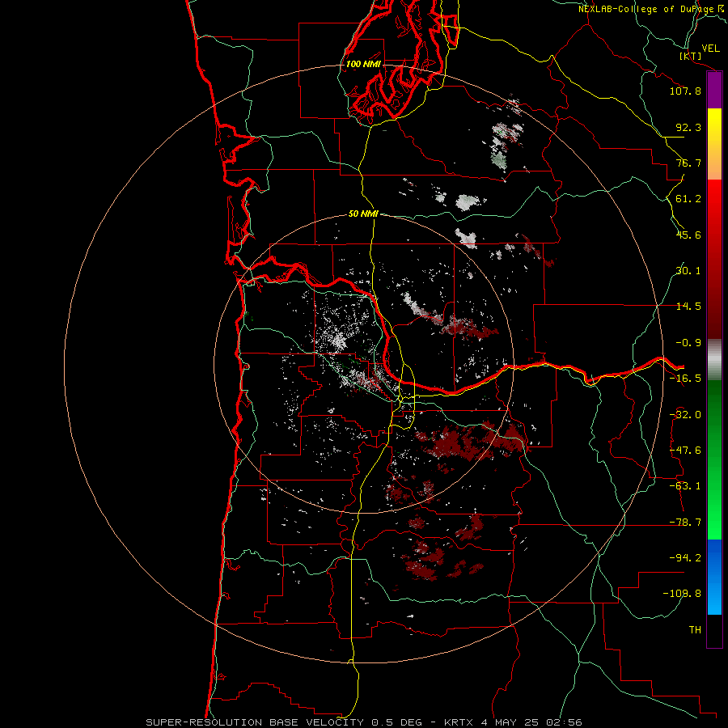Select the -78.7 scale value

pyautogui.click(x=685, y=523)
